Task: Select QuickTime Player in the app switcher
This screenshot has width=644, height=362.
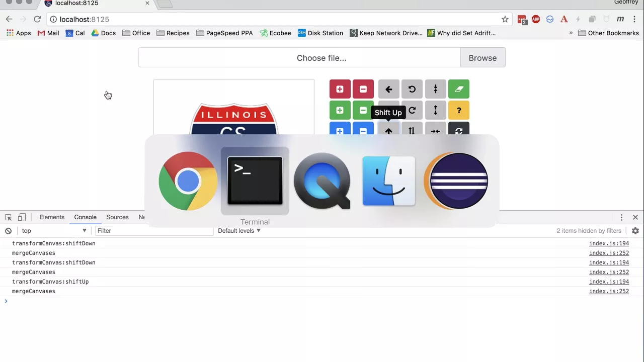Action: (322, 181)
